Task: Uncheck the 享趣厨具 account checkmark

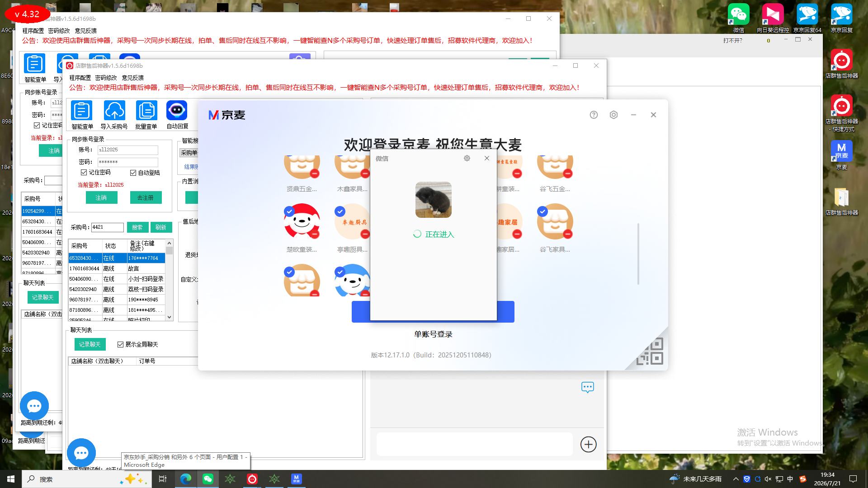Action: 340,211
